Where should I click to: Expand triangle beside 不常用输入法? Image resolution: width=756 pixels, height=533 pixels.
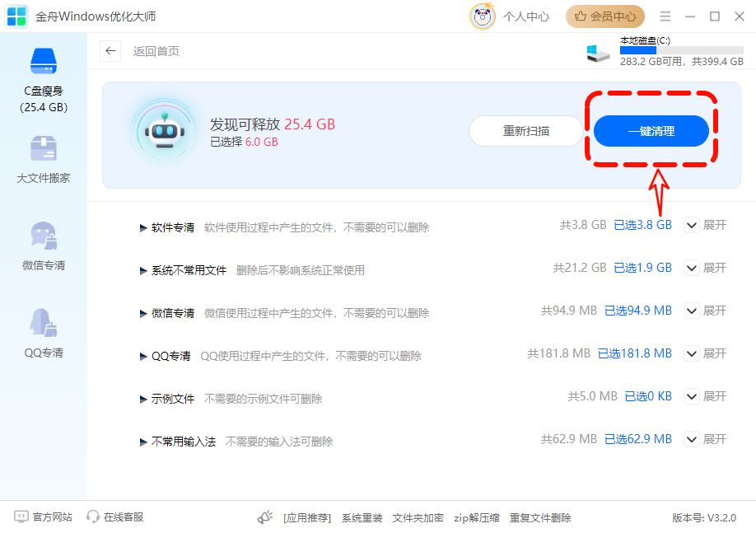coord(143,442)
